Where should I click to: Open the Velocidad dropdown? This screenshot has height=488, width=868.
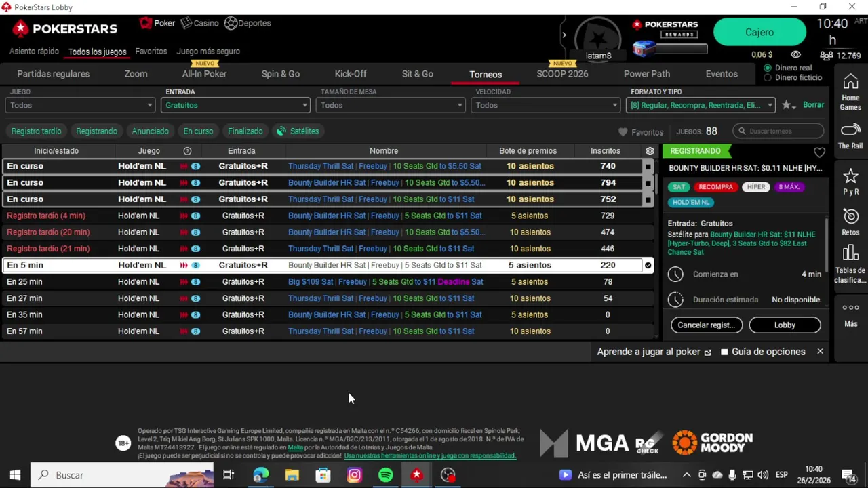point(545,105)
